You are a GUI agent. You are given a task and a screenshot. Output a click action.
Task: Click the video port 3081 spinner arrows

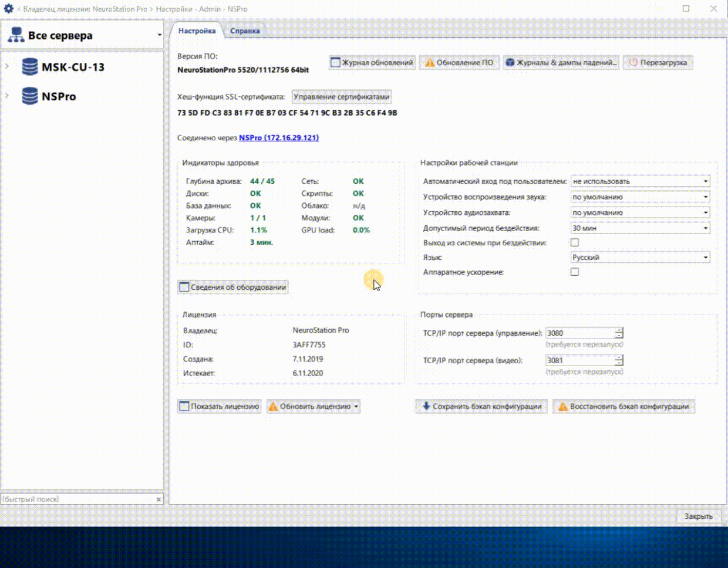tap(619, 360)
